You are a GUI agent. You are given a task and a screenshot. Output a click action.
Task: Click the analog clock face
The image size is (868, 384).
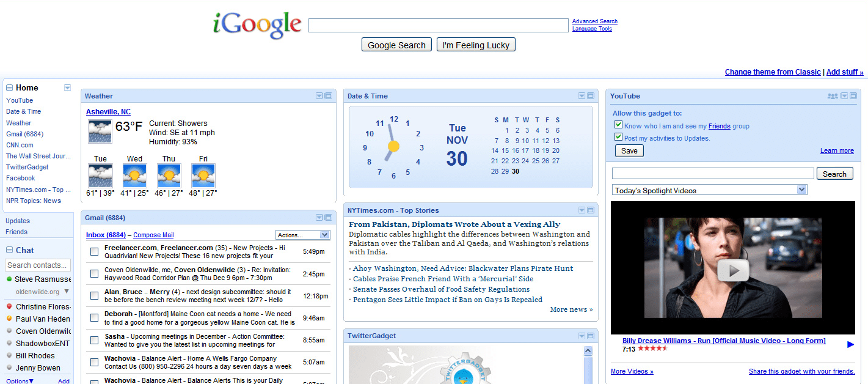click(x=393, y=147)
